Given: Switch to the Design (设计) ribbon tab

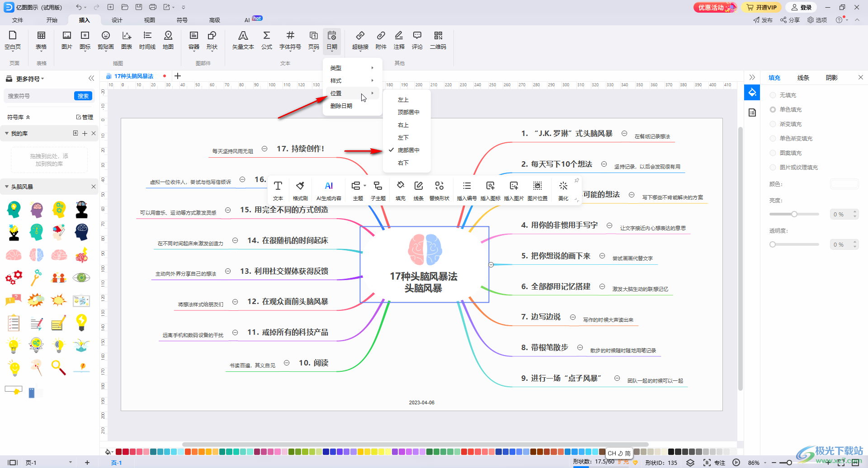Looking at the screenshot, I should (117, 20).
